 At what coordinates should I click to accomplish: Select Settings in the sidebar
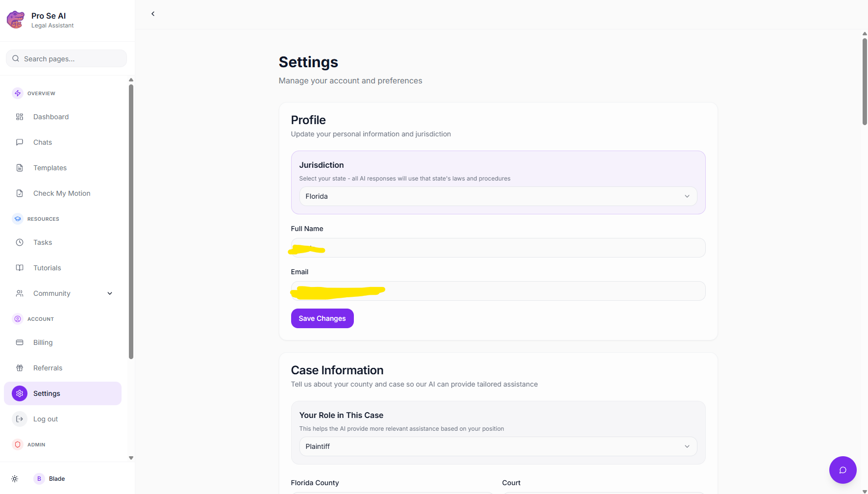47,393
